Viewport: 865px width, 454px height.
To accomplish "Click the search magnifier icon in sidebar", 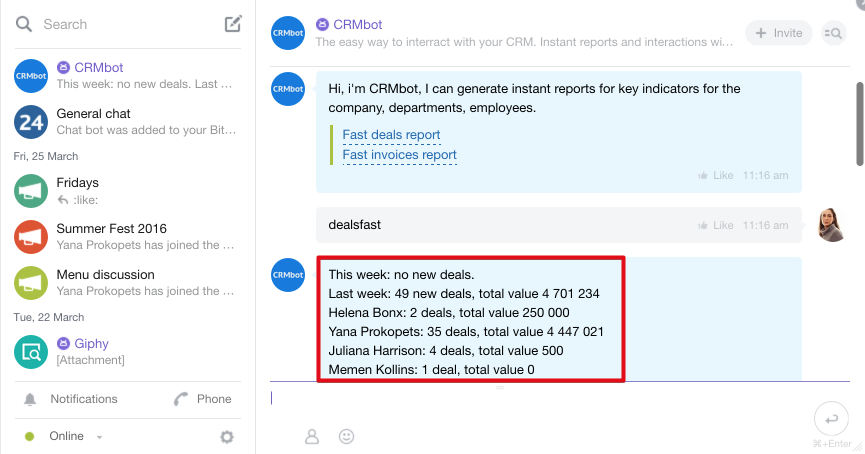I will coord(24,24).
